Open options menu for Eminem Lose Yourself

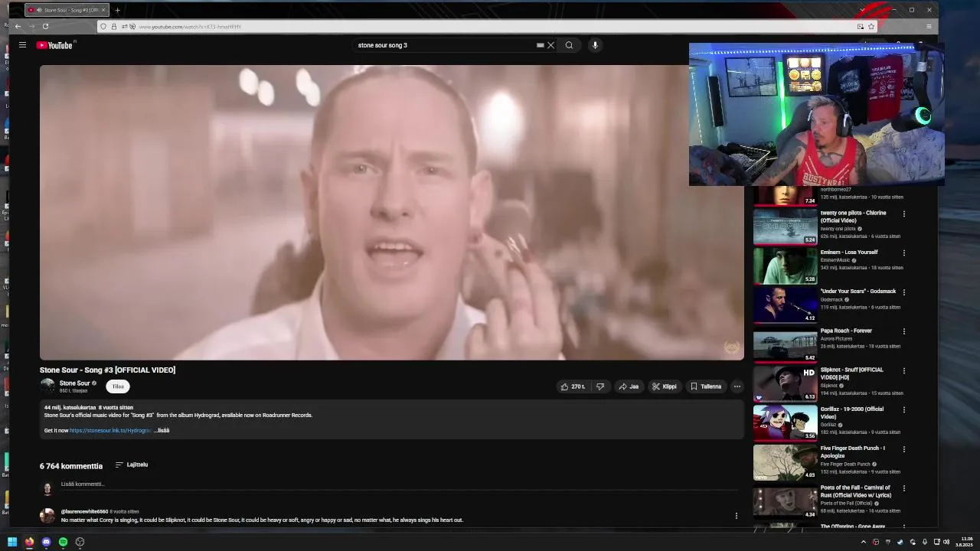click(x=904, y=253)
